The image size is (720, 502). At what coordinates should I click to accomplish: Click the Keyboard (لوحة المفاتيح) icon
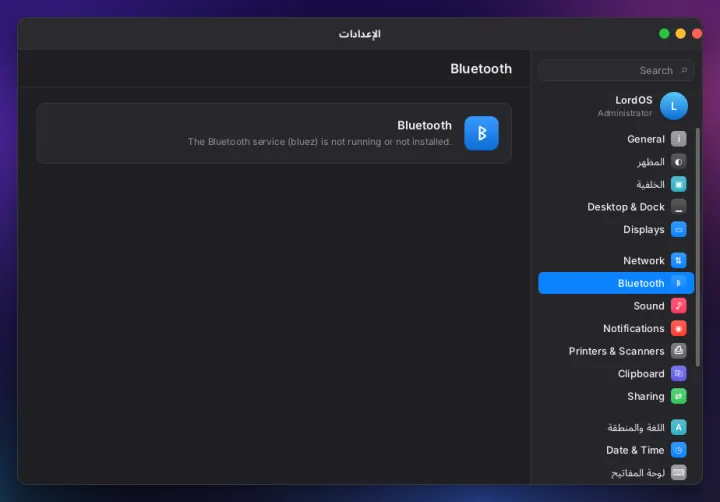[x=678, y=472]
